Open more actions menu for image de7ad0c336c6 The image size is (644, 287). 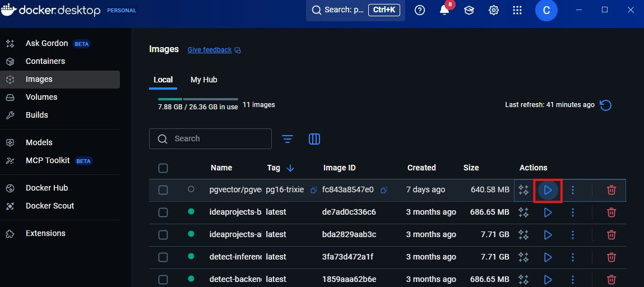(x=572, y=212)
